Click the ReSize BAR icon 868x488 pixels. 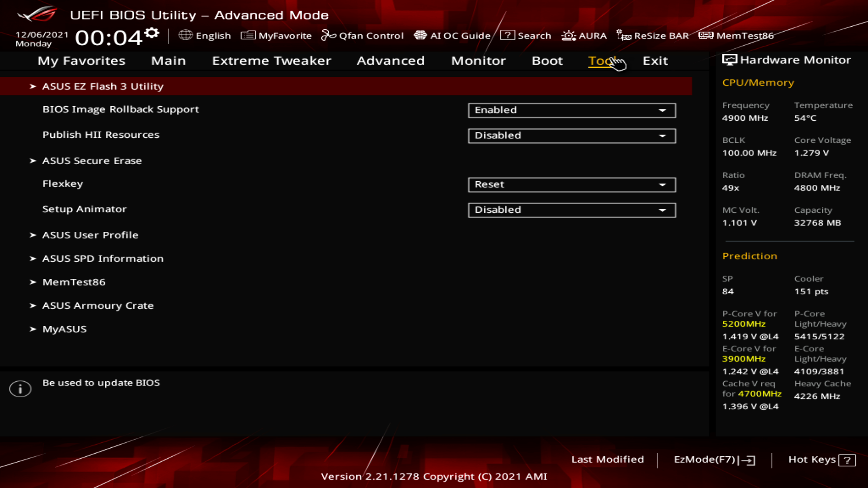(x=624, y=35)
